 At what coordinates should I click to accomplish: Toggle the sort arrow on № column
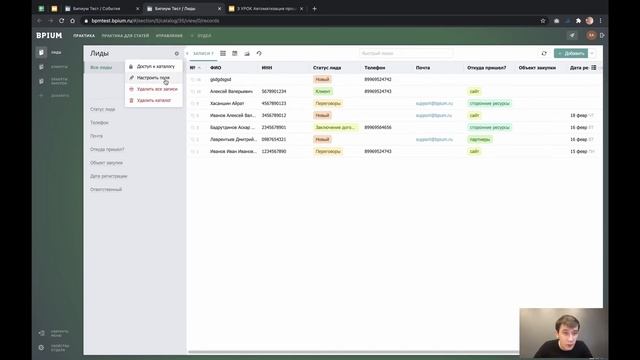[199, 68]
